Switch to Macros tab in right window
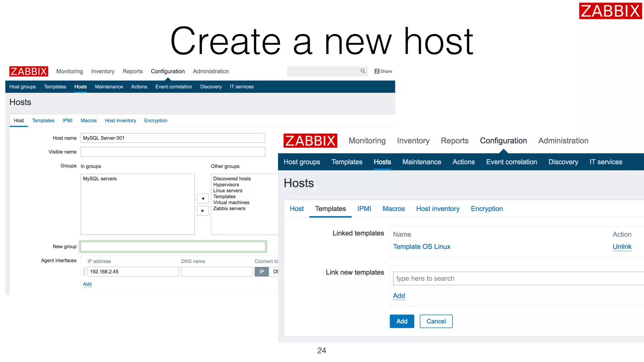 (394, 209)
